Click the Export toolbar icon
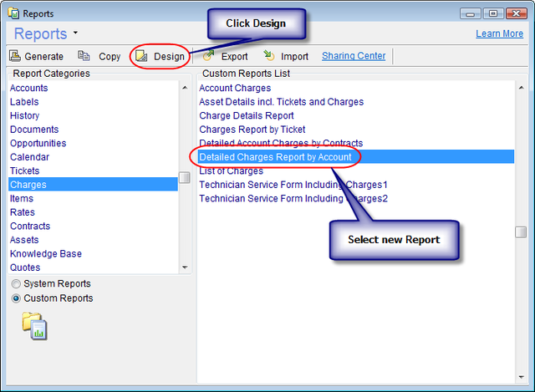Image resolution: width=535 pixels, height=392 pixels. pos(207,57)
